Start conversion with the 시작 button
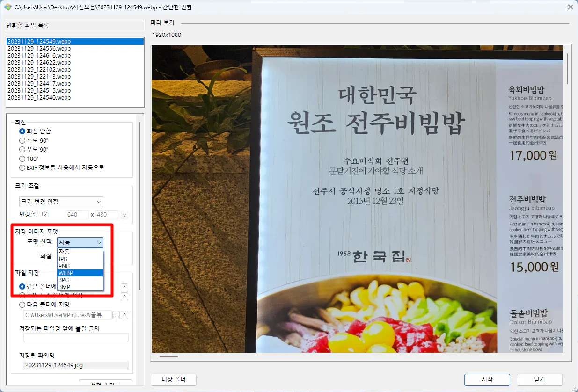578x392 pixels. pos(487,379)
